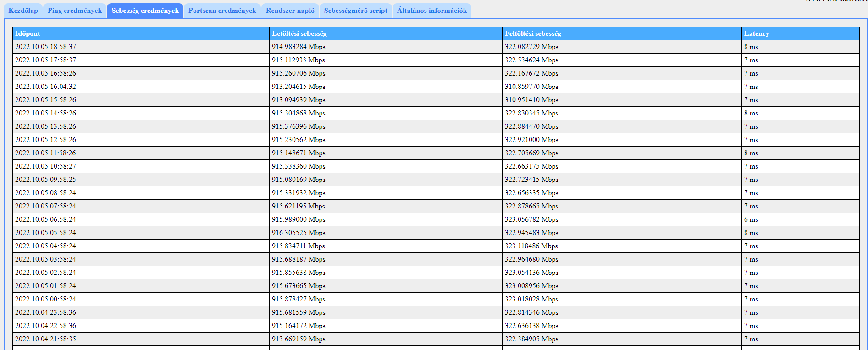Viewport: 868px width, 350px height.
Task: Click upload value 323.118486 Mbps
Action: pos(531,246)
